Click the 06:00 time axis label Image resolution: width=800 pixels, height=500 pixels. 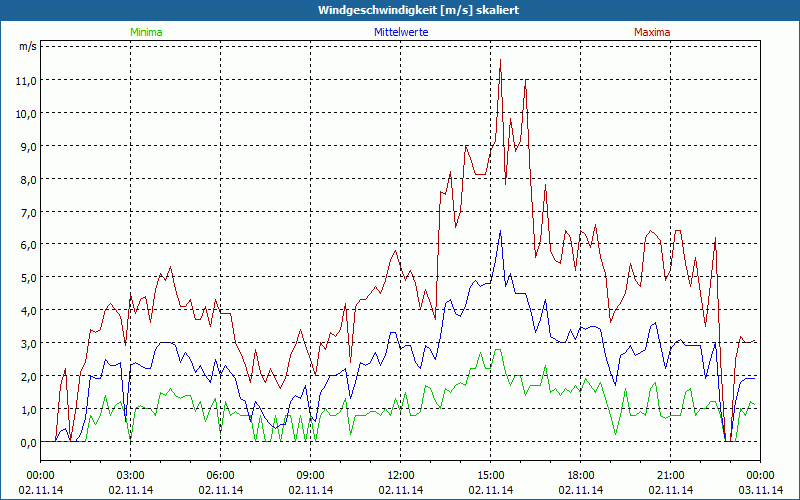[220, 475]
